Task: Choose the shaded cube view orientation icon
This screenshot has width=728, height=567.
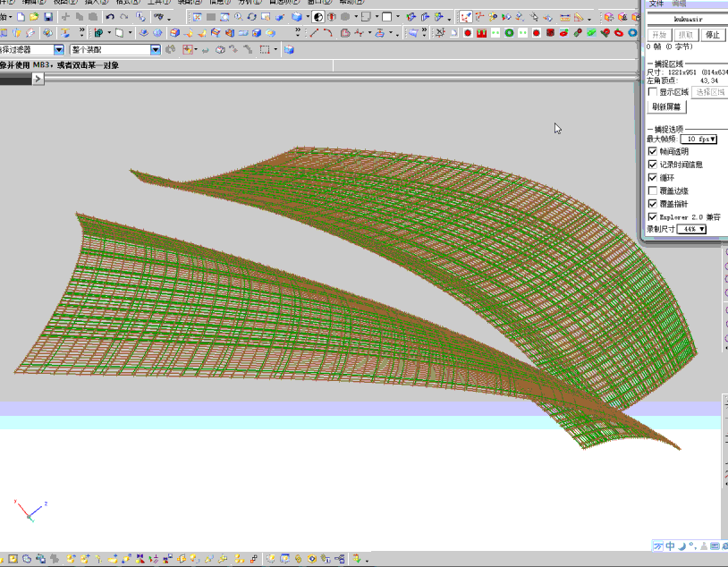Action: click(x=297, y=17)
